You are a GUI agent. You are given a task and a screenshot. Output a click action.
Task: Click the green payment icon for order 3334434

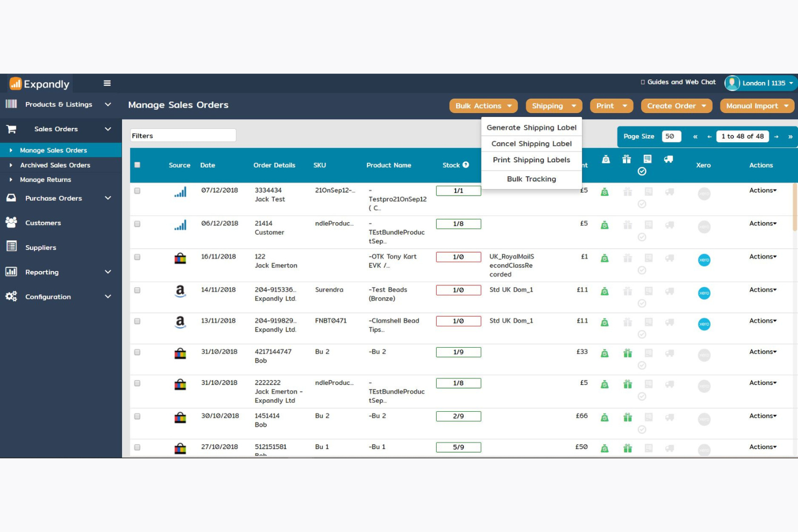click(x=604, y=192)
